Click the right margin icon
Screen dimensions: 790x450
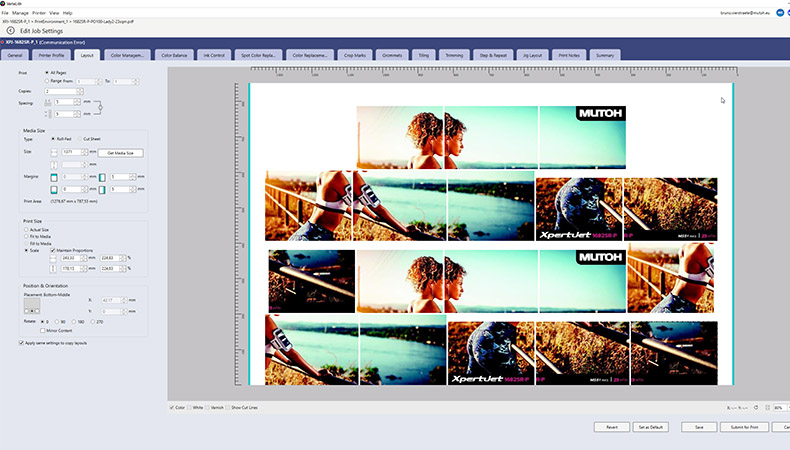tap(102, 189)
